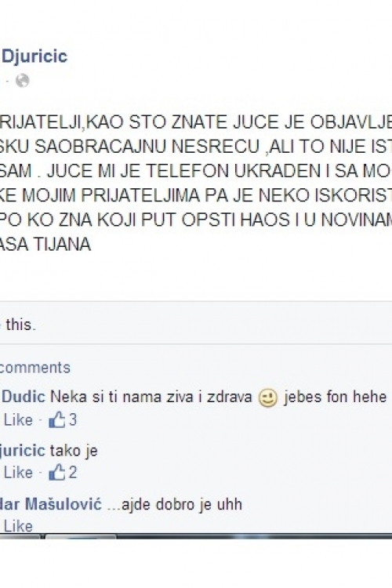Like the ajde dobro je uhh comment
Image resolution: width=392 pixels, height=588 pixels.
click(x=17, y=526)
